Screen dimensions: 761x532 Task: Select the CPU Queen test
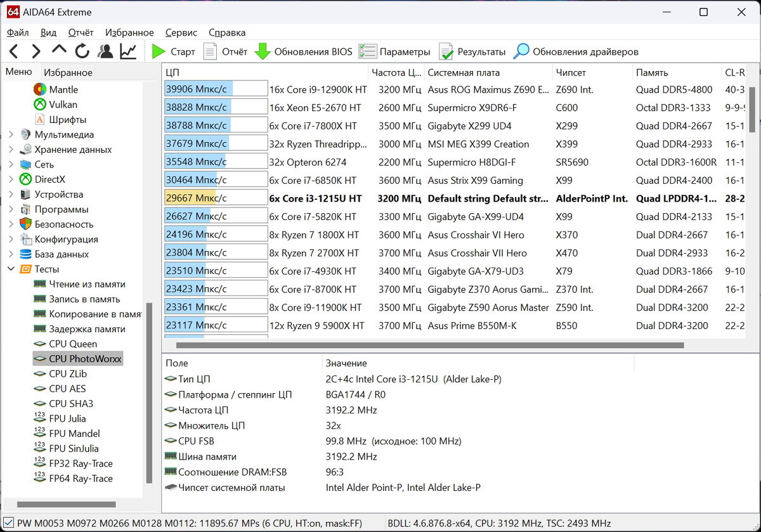pos(65,344)
